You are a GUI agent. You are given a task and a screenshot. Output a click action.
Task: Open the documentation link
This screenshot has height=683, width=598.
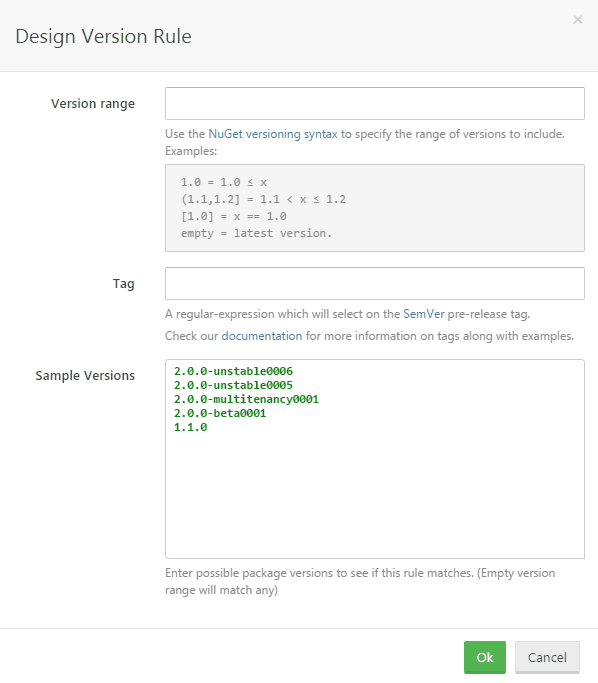pos(262,336)
